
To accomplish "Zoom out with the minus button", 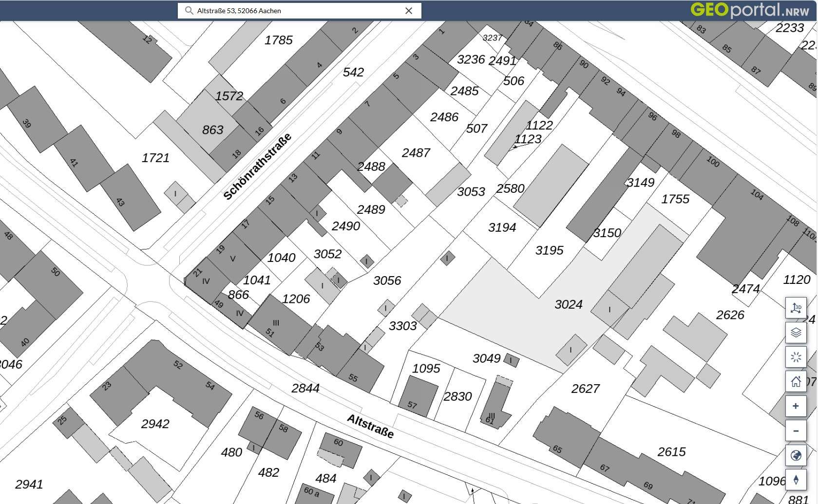I will click(x=796, y=431).
